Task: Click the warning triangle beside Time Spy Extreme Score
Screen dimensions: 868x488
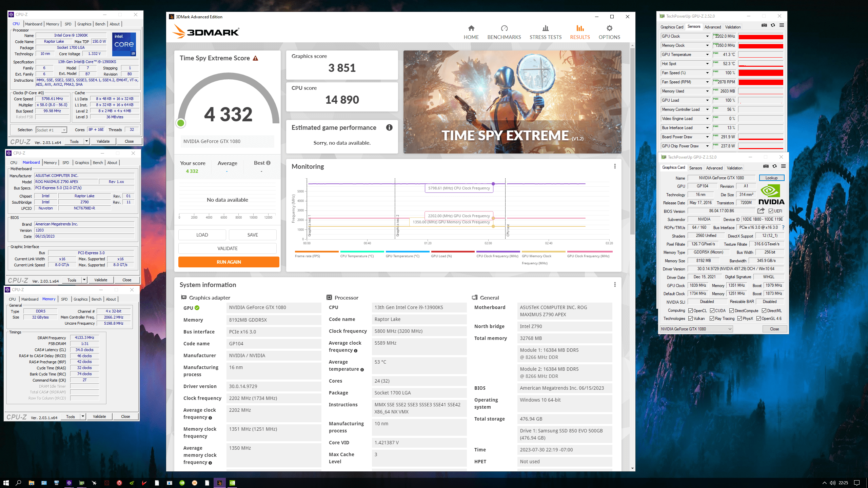Action: 256,58
